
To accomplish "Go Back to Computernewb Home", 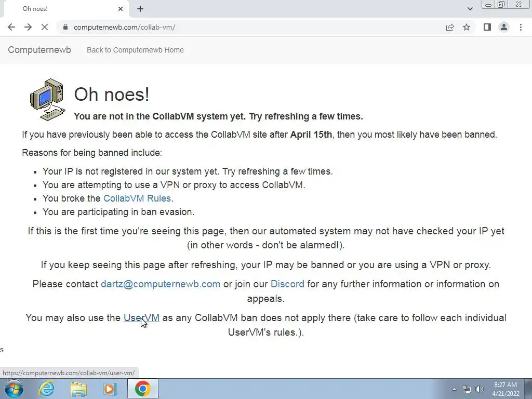I will point(135,50).
